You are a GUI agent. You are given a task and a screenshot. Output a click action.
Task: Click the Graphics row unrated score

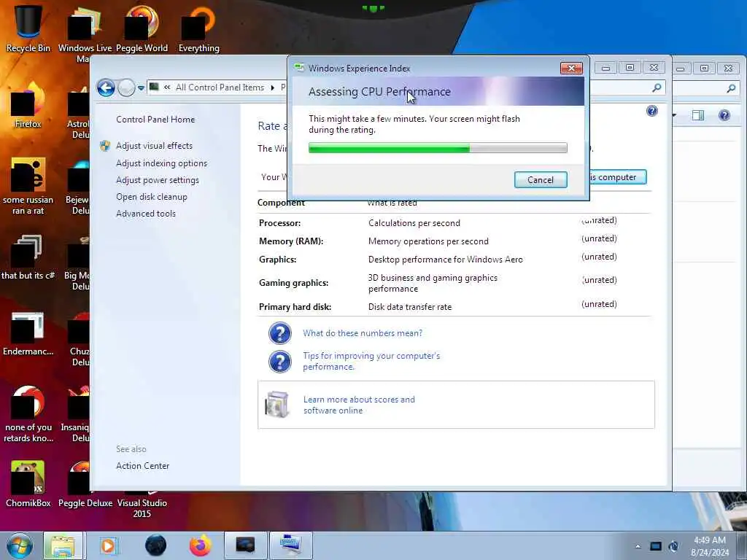599,257
